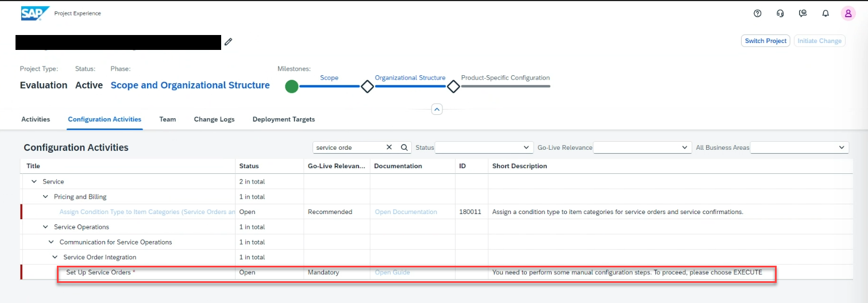Edit the project name with the pencil icon
The height and width of the screenshot is (303, 868).
point(228,42)
